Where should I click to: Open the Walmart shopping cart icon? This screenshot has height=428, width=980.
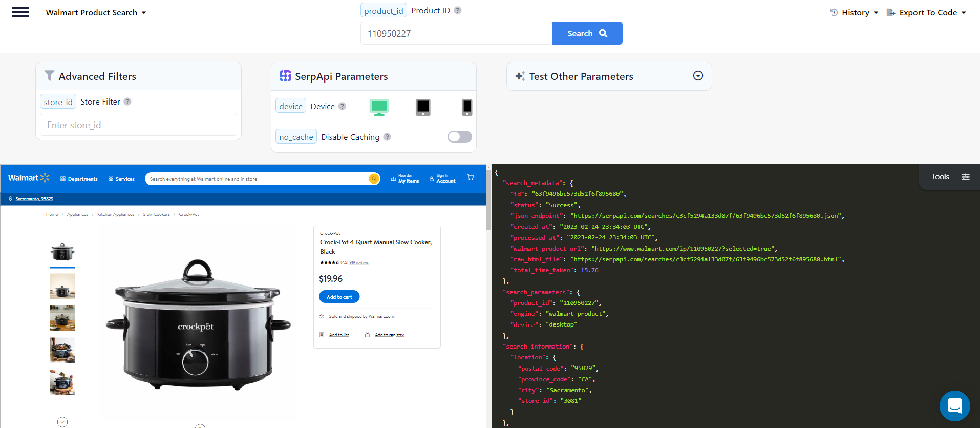471,177
